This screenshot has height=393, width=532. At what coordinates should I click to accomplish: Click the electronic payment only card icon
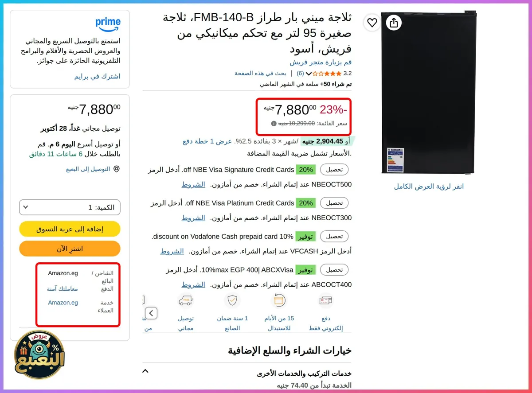coord(326,301)
